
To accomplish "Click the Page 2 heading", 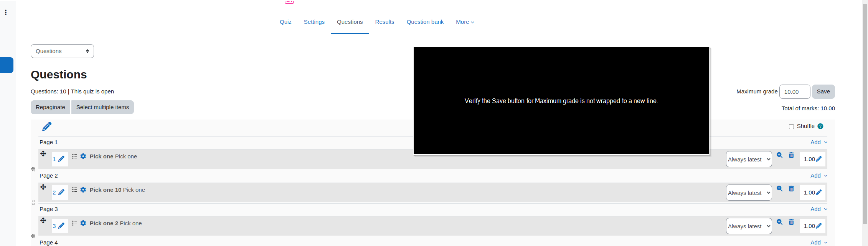I will pos(49,176).
